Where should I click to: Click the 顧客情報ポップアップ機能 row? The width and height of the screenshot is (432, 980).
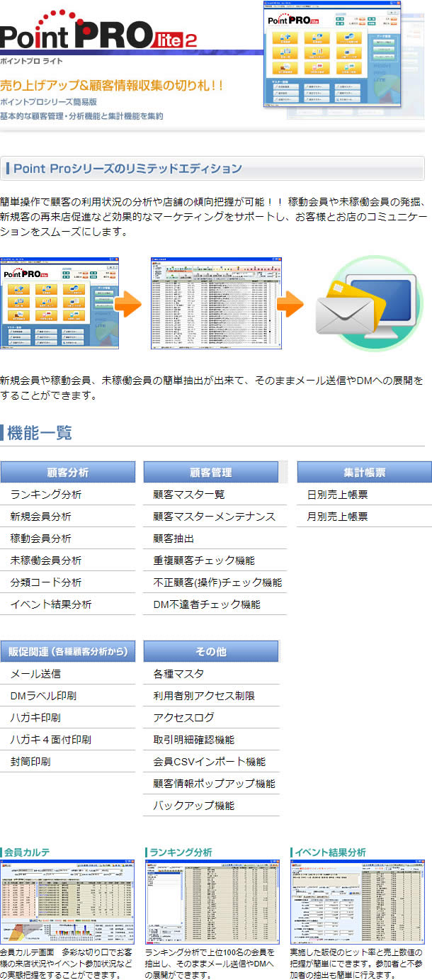click(x=212, y=783)
